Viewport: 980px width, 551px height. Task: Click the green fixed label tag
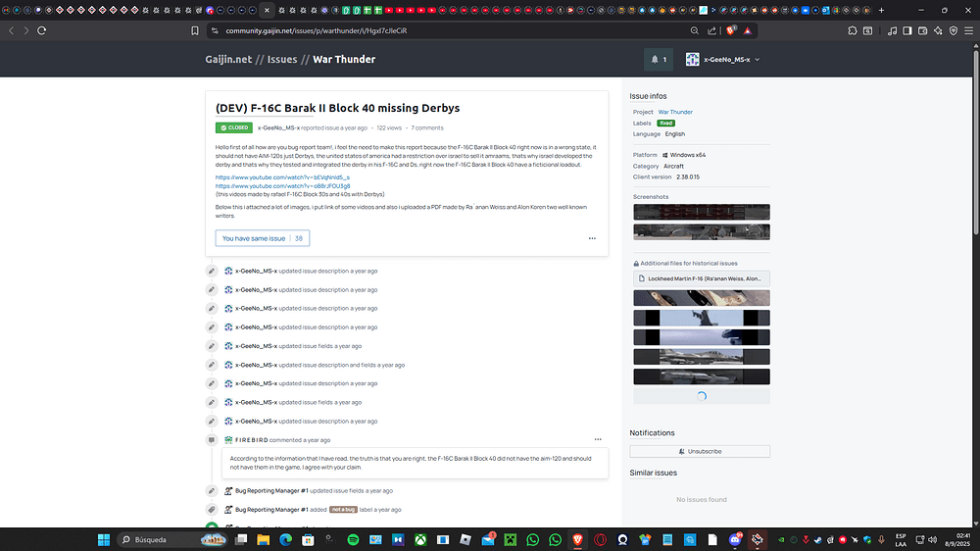tap(666, 124)
